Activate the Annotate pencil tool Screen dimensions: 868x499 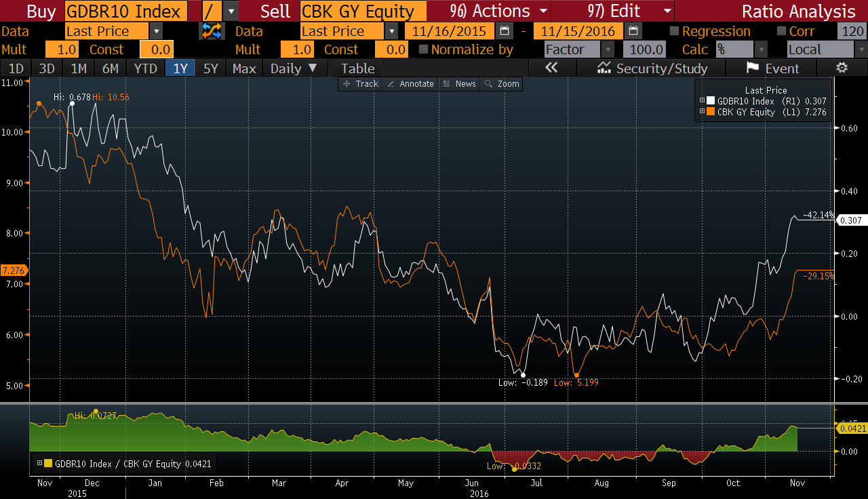(x=410, y=84)
